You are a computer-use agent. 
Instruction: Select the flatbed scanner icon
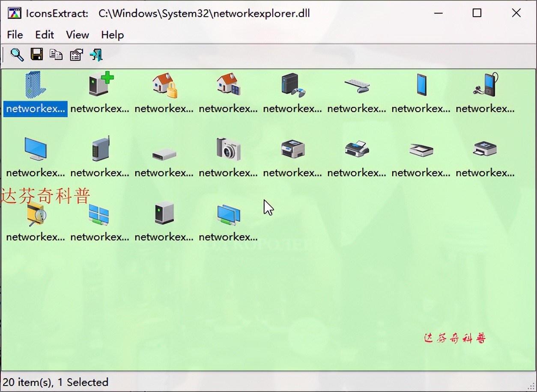[421, 149]
